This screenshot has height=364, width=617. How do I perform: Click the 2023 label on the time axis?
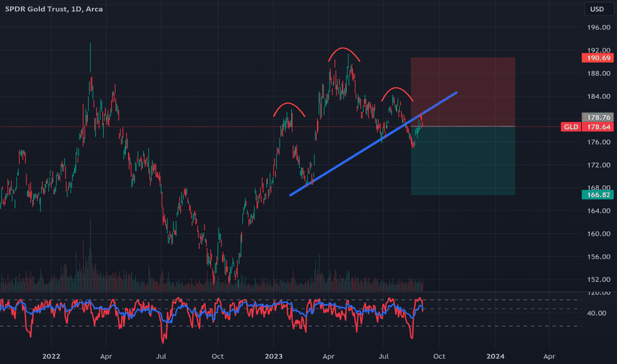273,356
